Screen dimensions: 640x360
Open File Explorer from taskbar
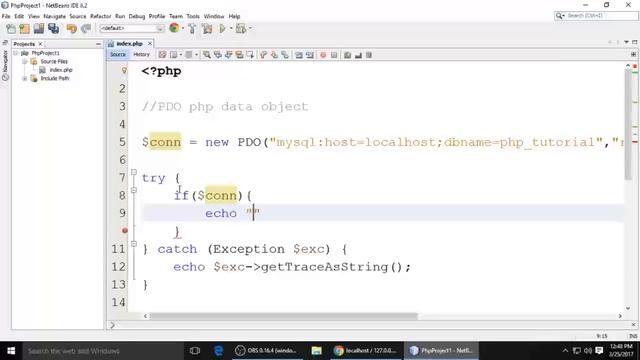tap(316, 351)
